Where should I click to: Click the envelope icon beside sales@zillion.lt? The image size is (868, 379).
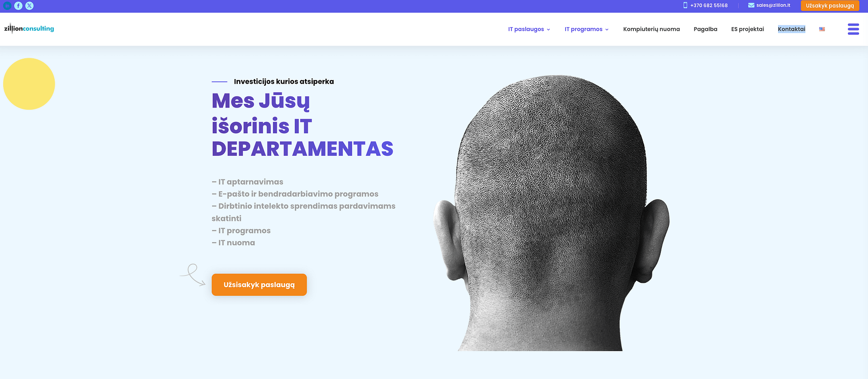[x=751, y=5]
